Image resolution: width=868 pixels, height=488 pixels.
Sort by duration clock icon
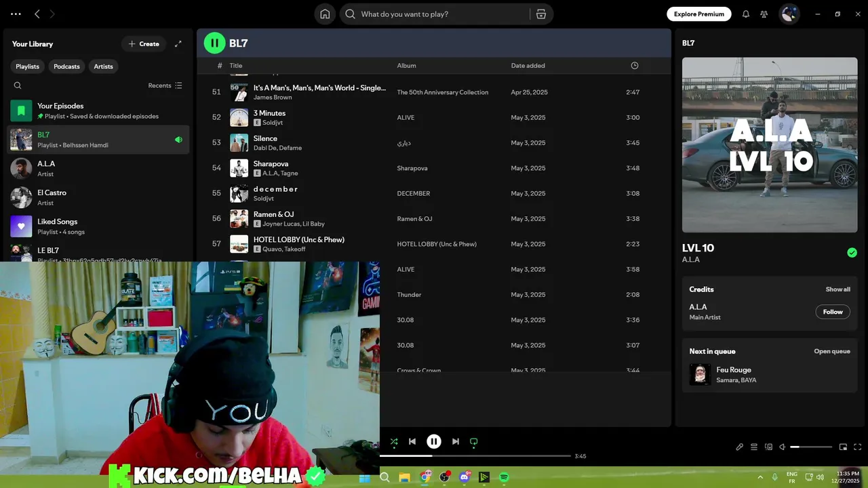[635, 66]
